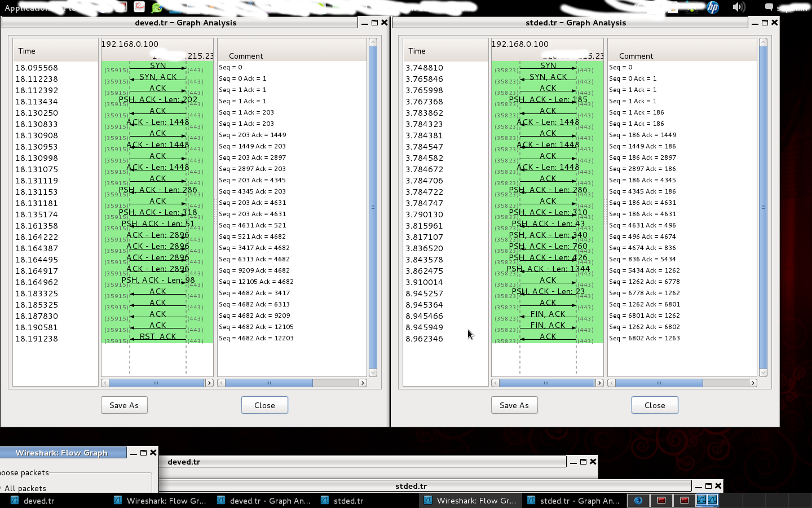Viewport: 812px width, 508px height.
Task: Click right arrow of stded.tr Comment scrollbar
Action: click(x=753, y=383)
